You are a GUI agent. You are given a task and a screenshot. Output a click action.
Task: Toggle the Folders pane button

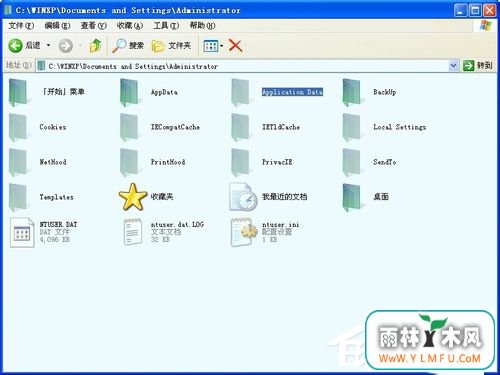pyautogui.click(x=171, y=45)
